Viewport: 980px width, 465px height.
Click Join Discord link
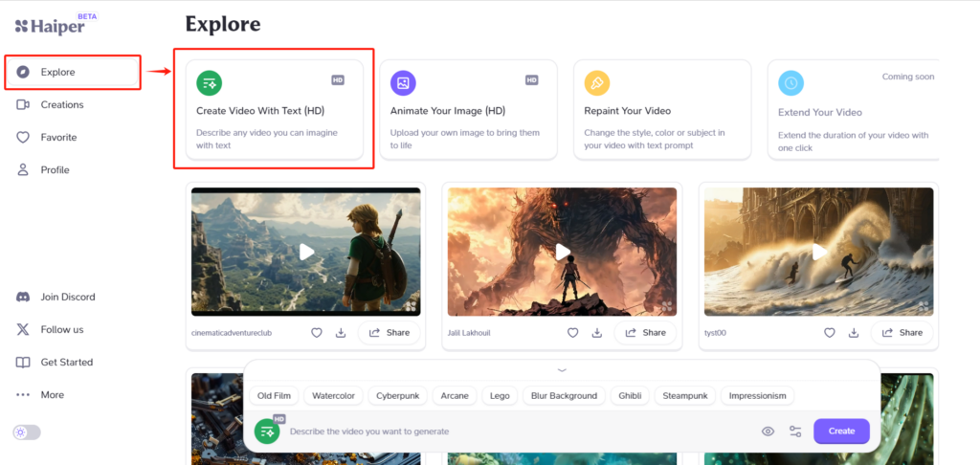point(68,297)
